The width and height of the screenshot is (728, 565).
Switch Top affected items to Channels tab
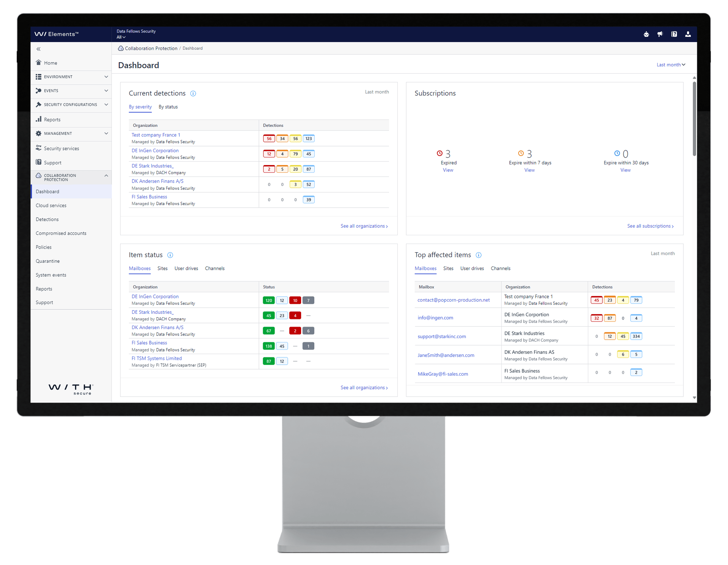tap(500, 269)
